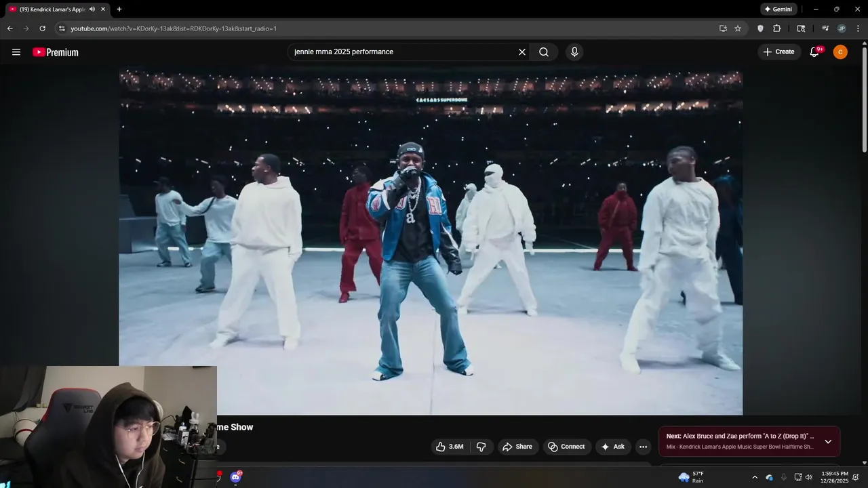Click the Gemini button
The image size is (868, 488).
(x=778, y=9)
